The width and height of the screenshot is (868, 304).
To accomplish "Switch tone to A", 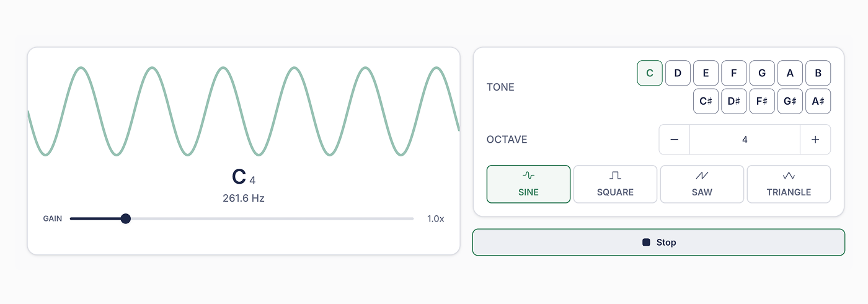I will click(x=790, y=73).
